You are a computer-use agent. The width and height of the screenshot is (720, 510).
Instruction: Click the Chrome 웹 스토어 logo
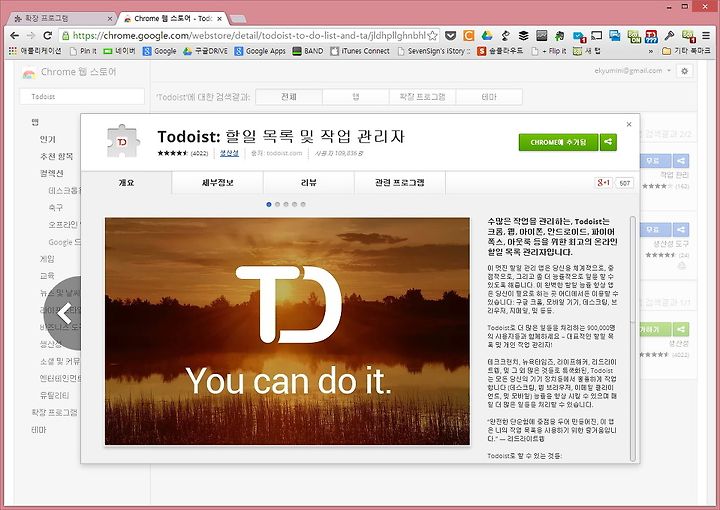[x=69, y=72]
